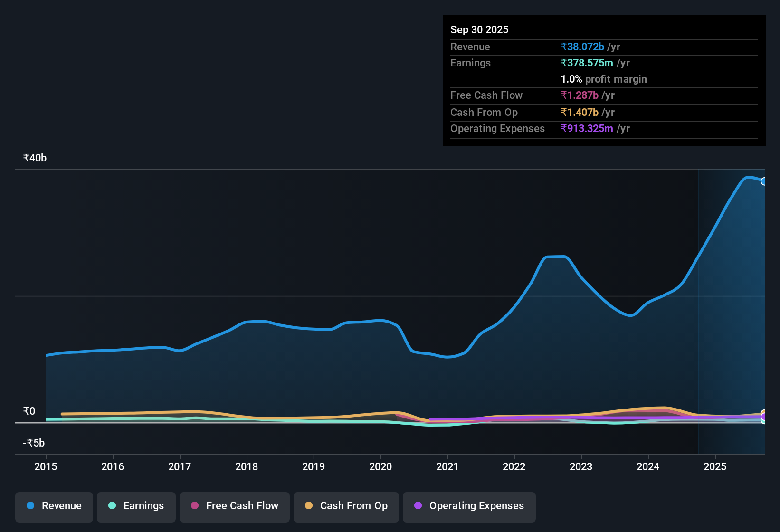Toggle Operating Expenses series display

click(469, 506)
